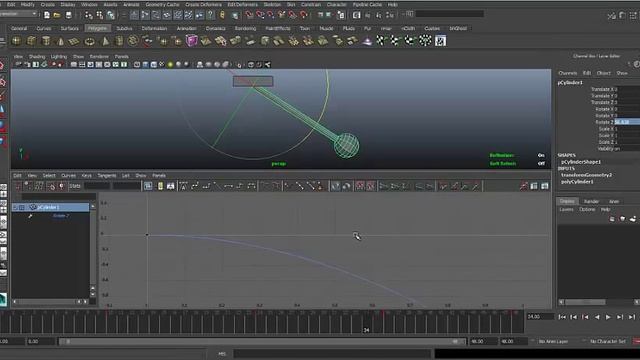Switch to the Polygons shelf tab
The image size is (640, 360).
tap(97, 29)
